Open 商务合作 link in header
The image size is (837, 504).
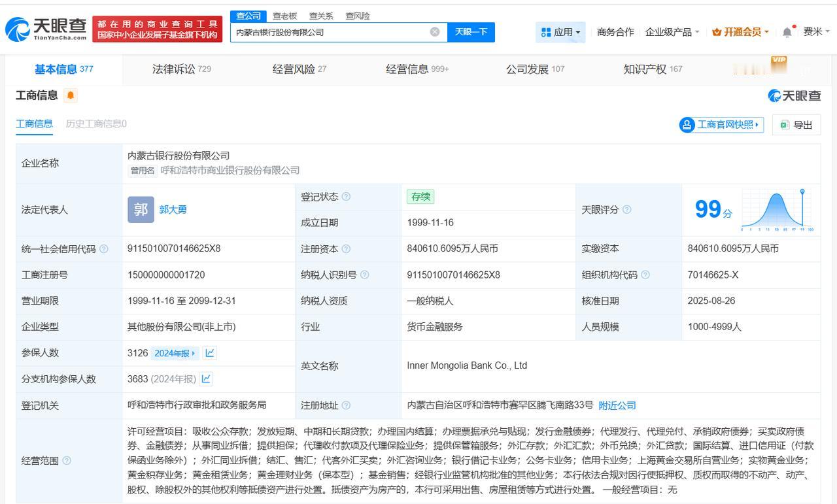click(615, 32)
